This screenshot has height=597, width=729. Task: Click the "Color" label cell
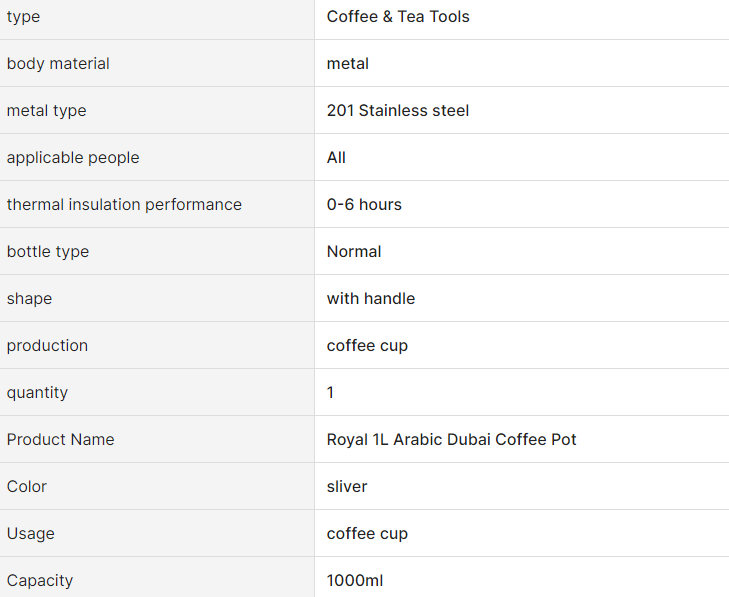click(27, 487)
